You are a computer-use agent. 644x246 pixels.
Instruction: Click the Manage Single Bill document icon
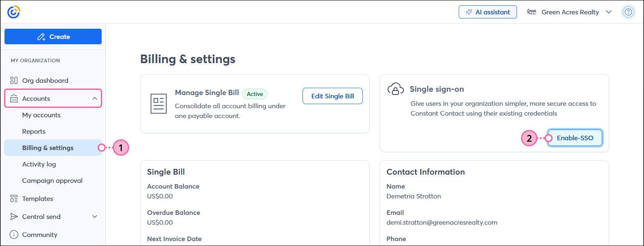(x=159, y=104)
